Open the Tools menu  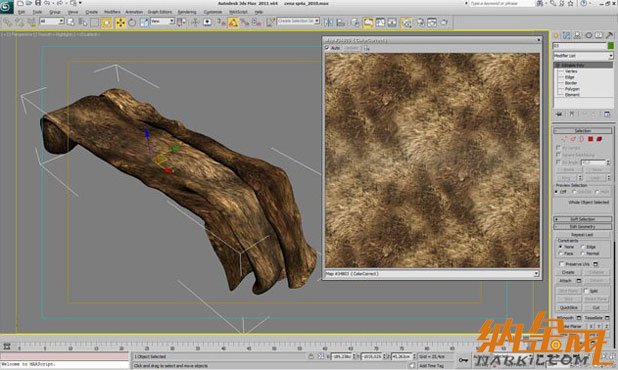37,12
